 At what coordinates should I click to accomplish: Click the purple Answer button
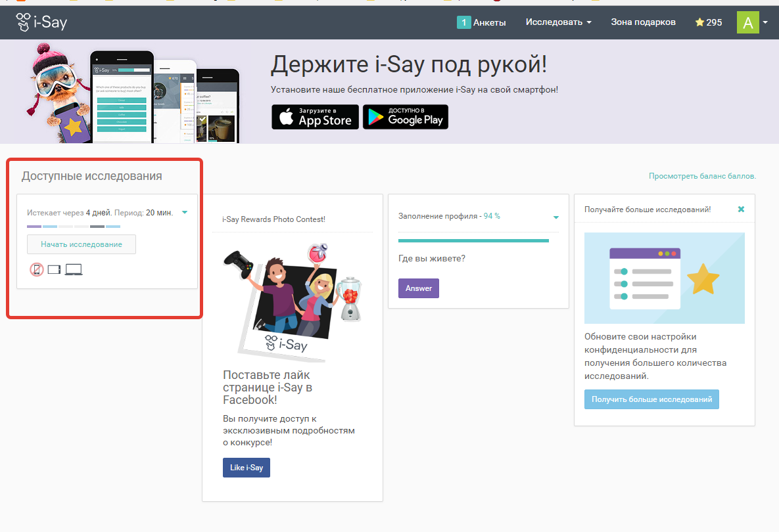coord(419,288)
